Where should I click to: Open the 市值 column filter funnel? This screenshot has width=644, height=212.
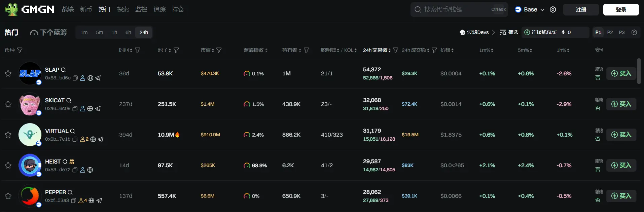point(219,50)
